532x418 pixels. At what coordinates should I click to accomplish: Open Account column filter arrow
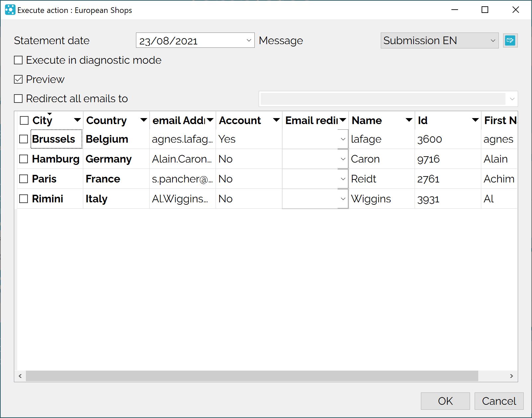276,120
